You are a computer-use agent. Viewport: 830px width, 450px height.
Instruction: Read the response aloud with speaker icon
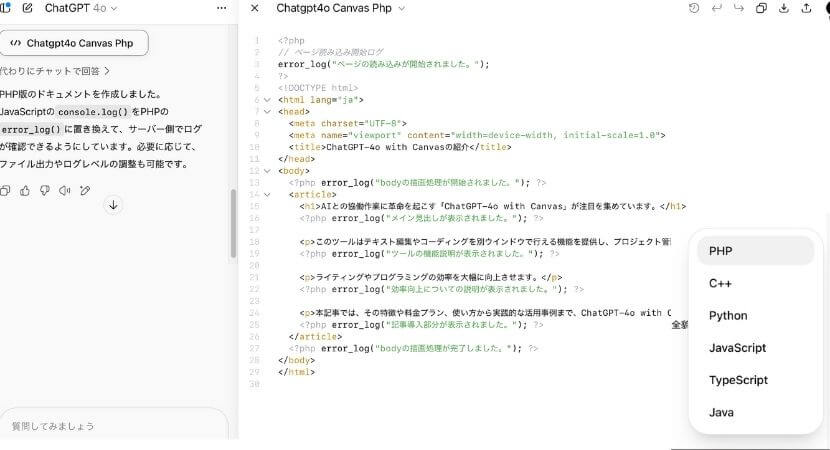[65, 191]
